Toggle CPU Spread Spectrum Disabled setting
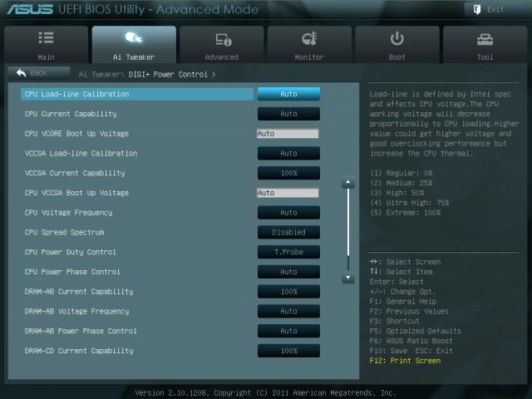 (288, 233)
